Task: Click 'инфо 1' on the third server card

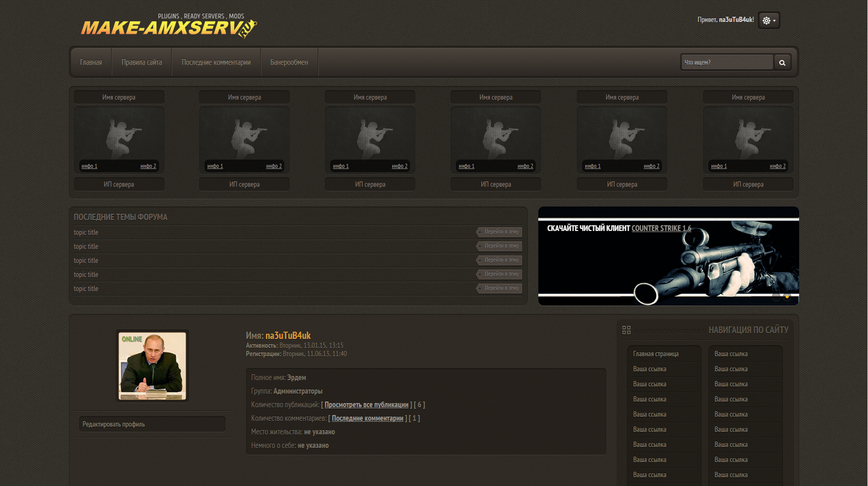Action: point(341,166)
